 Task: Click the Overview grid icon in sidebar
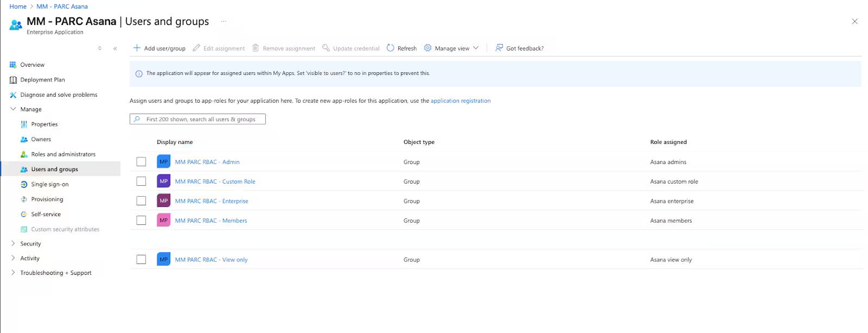13,65
